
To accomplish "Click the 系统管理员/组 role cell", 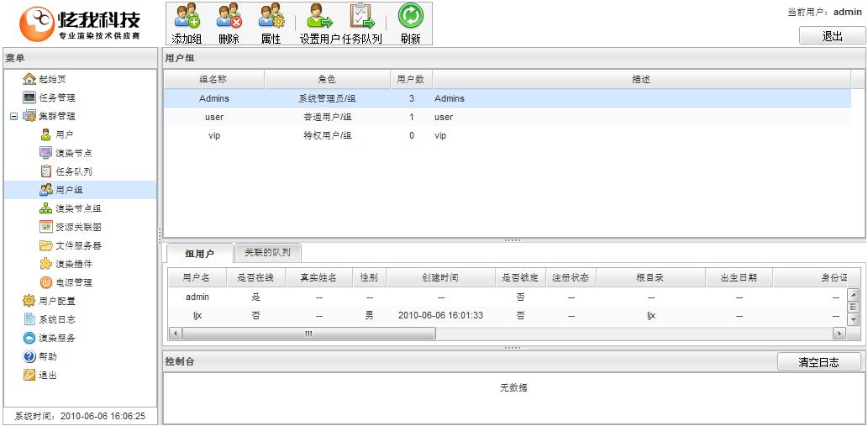I will point(327,98).
